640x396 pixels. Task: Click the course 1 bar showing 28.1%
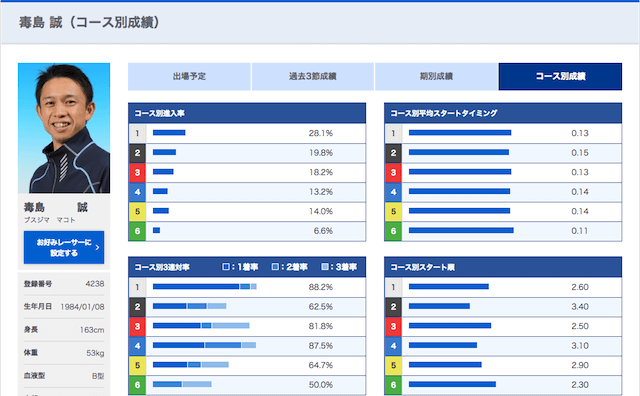tap(169, 133)
